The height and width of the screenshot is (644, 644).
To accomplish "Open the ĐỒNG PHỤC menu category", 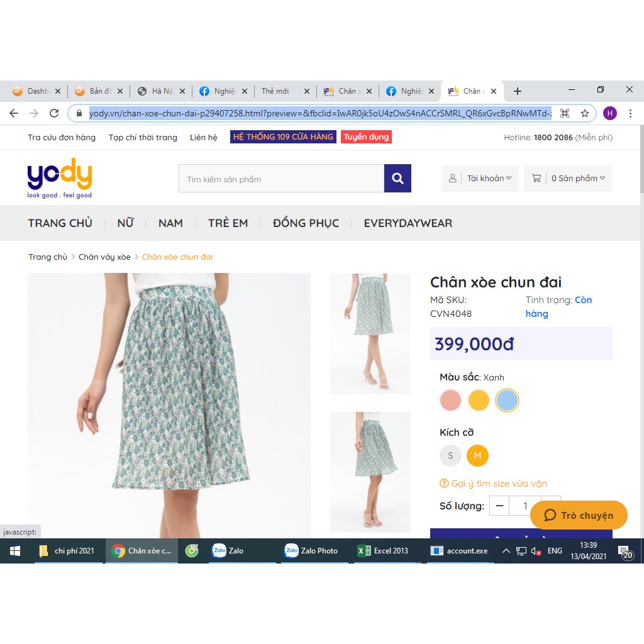I will pyautogui.click(x=306, y=223).
